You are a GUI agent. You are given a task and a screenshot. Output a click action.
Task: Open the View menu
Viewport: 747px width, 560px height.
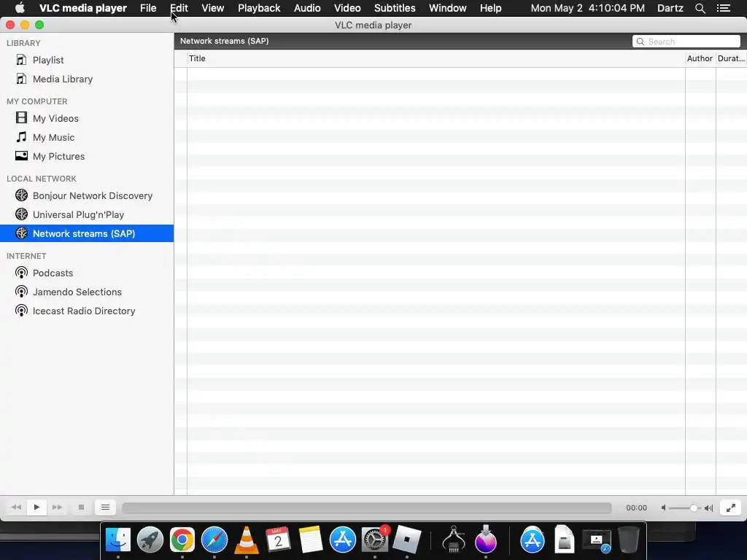click(x=212, y=8)
